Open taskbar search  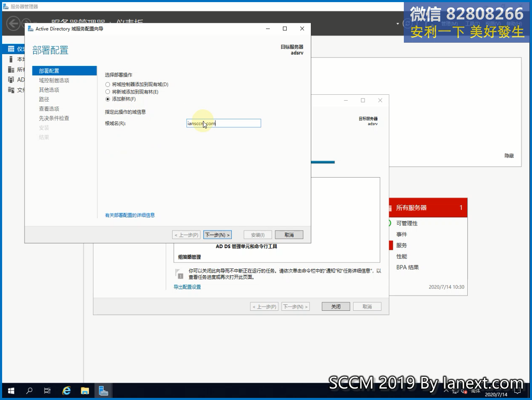29,391
